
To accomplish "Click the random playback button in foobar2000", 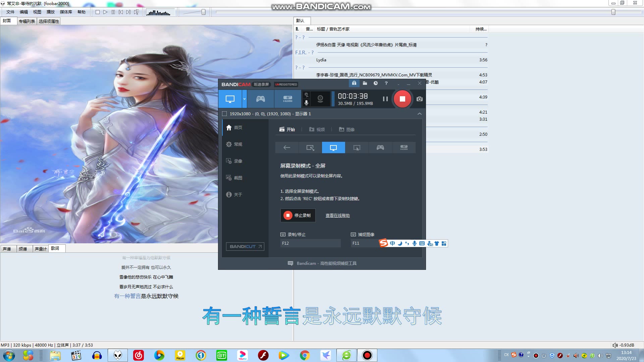I will pos(136,12).
